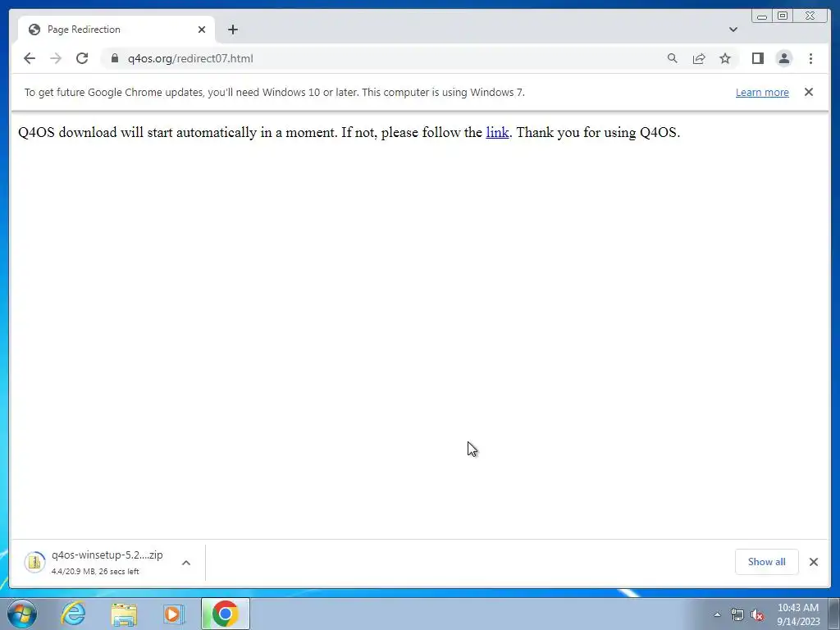This screenshot has width=840, height=630.
Task: Click the forward navigation arrow
Action: coord(56,58)
